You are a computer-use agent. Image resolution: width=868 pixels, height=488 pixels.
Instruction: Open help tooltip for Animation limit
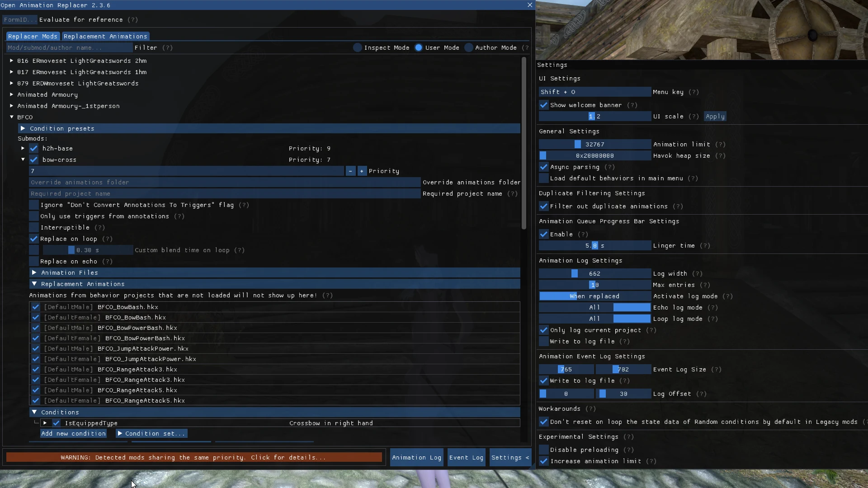[721, 145]
